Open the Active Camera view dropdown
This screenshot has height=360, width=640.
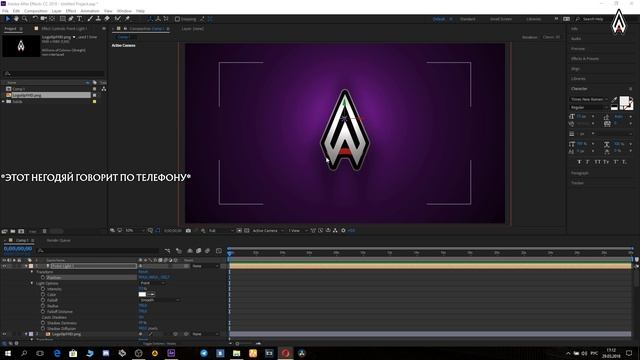coord(268,231)
